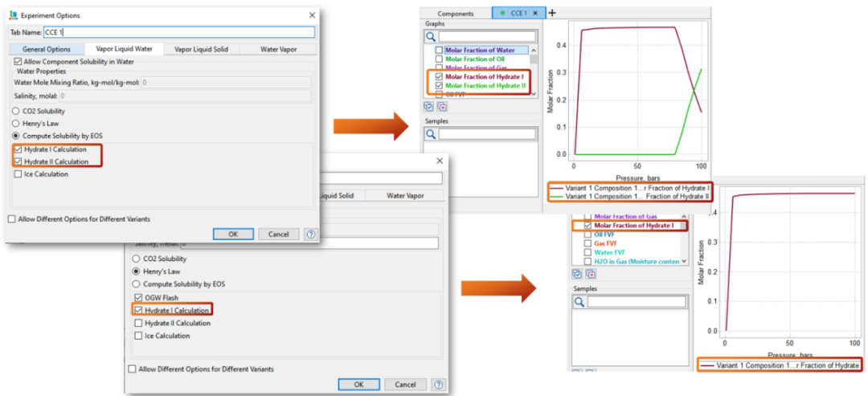
Task: Select CO2 Solubility in the OGW Flash dialog
Action: [136, 259]
